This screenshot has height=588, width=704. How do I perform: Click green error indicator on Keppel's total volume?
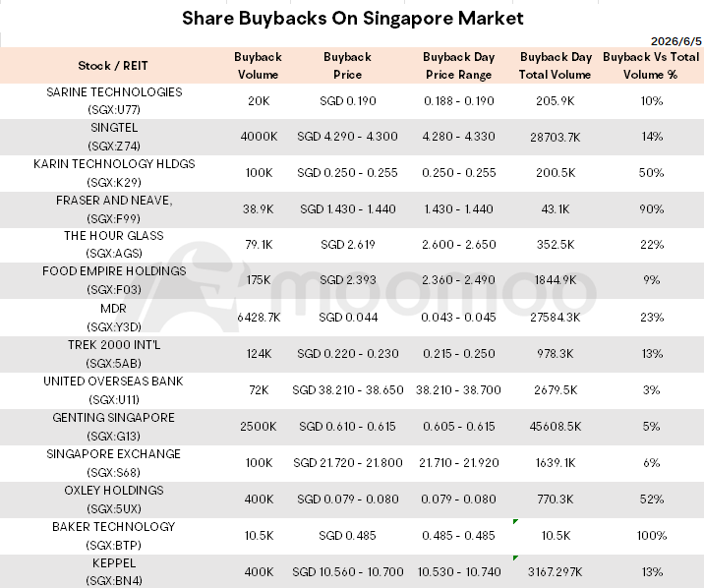[515, 558]
